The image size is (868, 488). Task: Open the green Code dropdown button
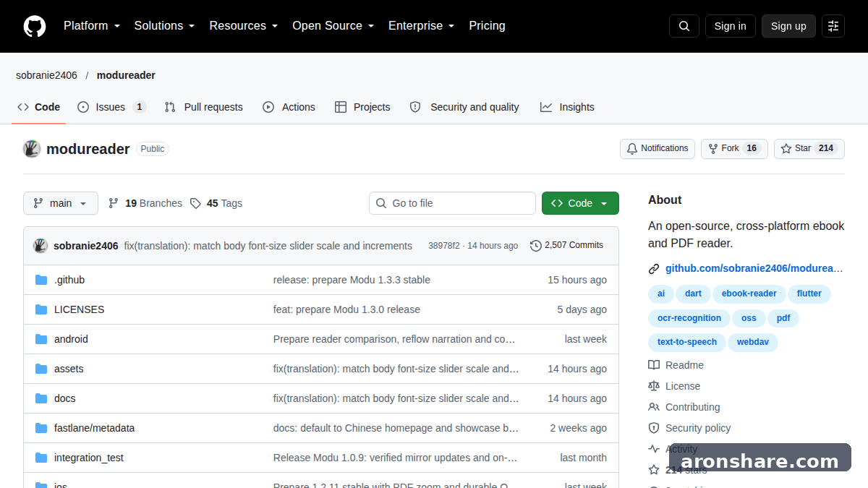tap(580, 204)
